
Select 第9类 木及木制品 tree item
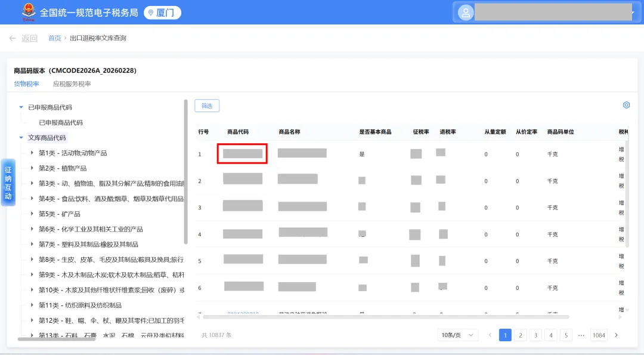tap(112, 275)
